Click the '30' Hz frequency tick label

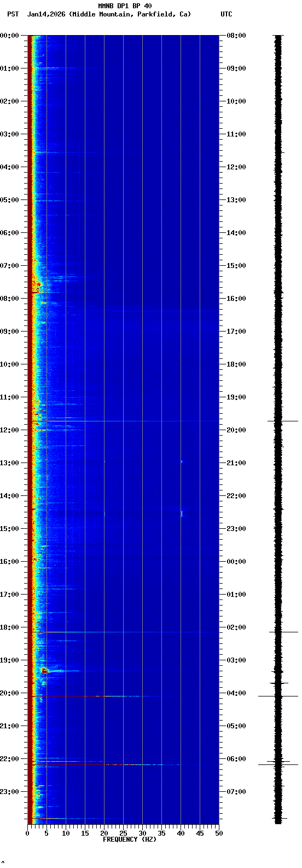pos(142,833)
